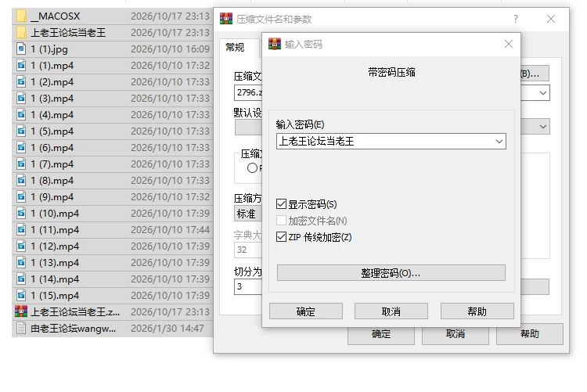Click 确定 in 压缩文件名和参数 window
The image size is (587, 392).
coord(381,334)
